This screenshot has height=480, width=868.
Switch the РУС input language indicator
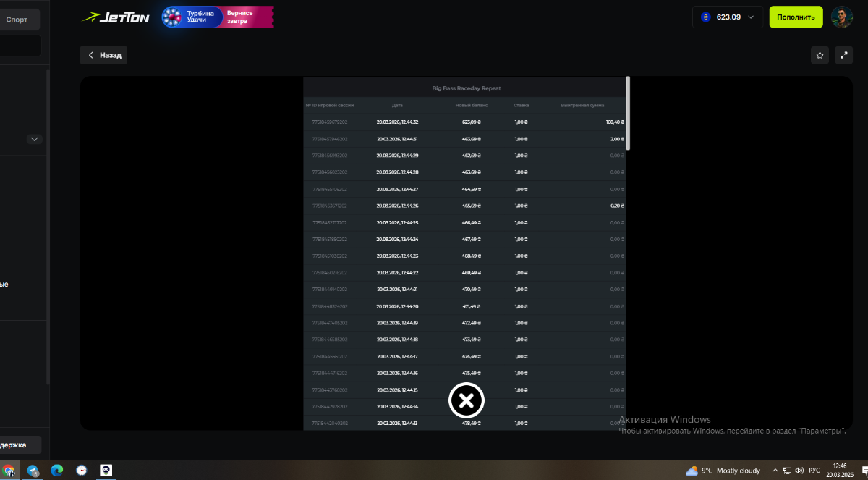click(814, 471)
